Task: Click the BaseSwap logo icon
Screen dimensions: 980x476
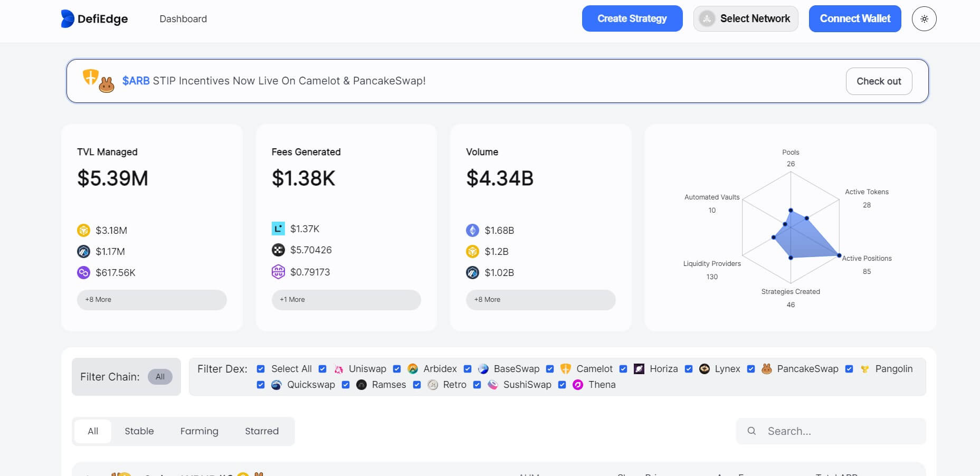Action: (x=483, y=369)
